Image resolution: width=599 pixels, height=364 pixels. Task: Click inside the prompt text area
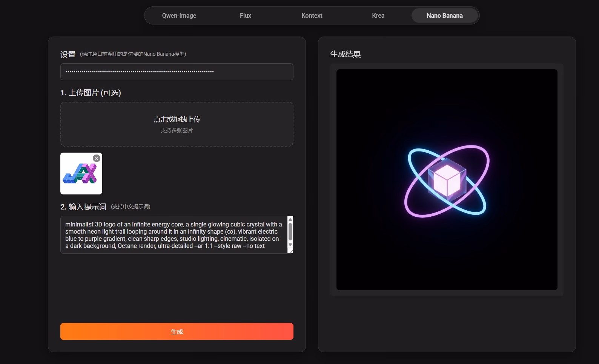[174, 235]
